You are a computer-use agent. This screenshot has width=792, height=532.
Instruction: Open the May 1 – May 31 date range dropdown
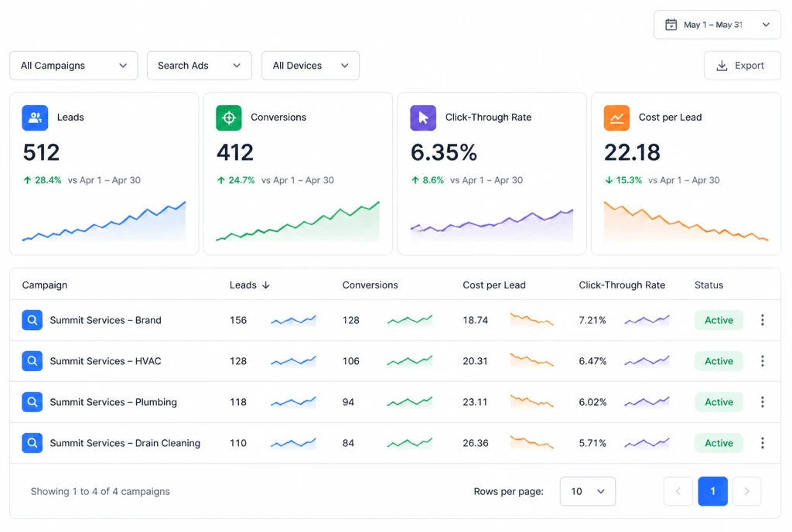(717, 25)
